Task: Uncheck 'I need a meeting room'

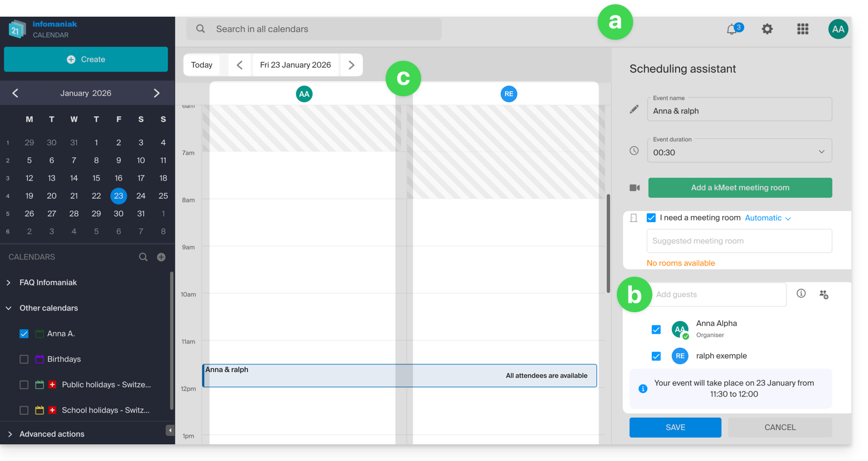Action: [651, 218]
